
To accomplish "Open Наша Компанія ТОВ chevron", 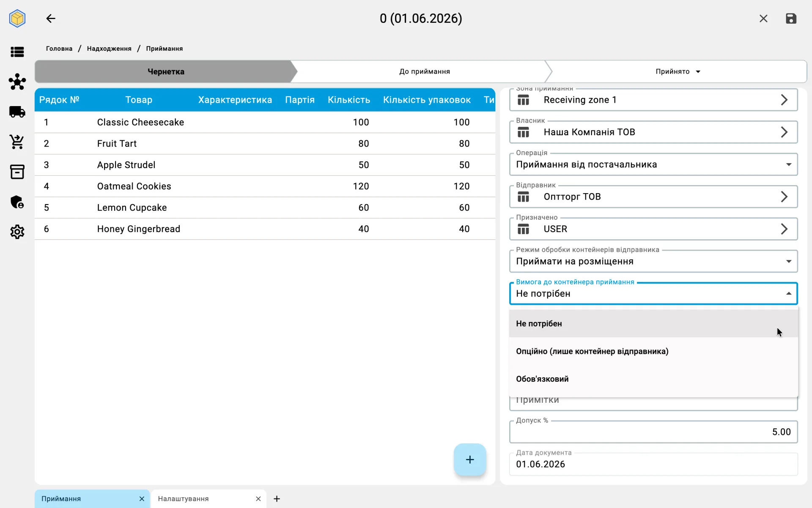I will pos(784,132).
